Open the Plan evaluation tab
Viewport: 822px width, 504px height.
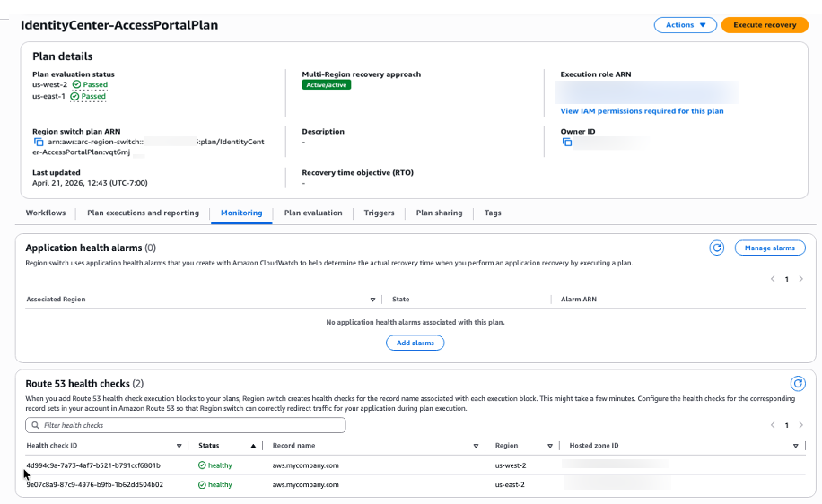(313, 213)
